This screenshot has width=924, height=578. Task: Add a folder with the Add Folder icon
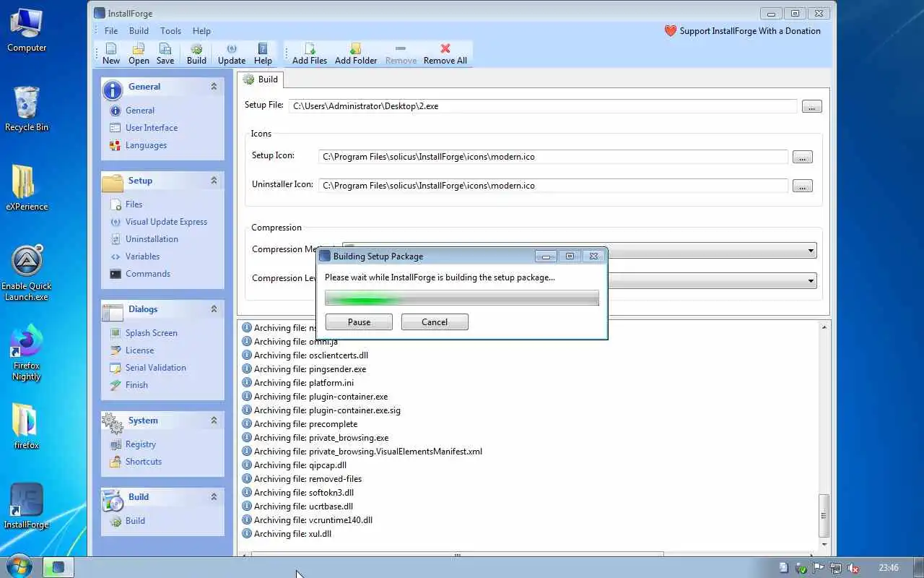click(356, 54)
